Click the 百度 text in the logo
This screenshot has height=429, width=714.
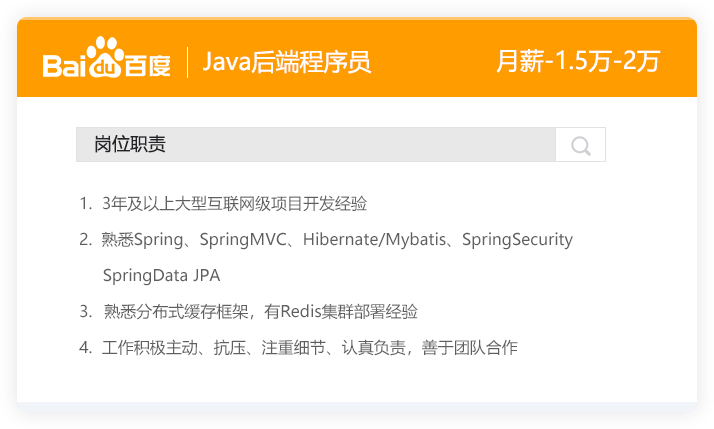(x=149, y=65)
